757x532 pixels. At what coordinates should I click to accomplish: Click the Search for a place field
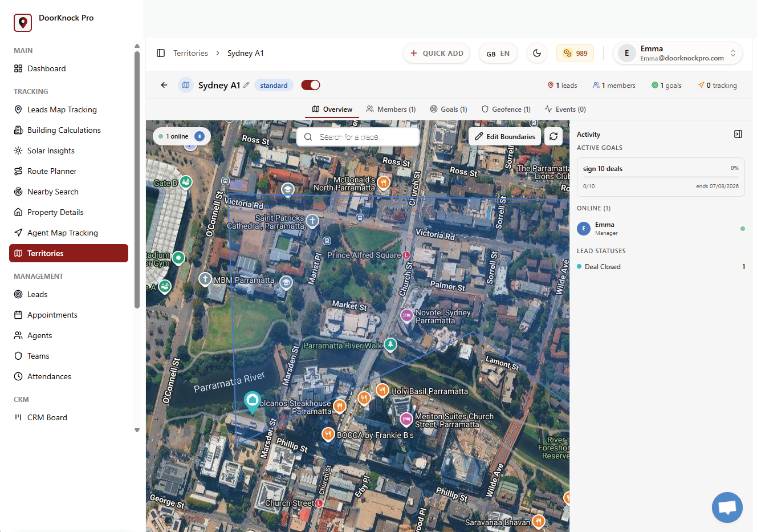click(x=358, y=137)
